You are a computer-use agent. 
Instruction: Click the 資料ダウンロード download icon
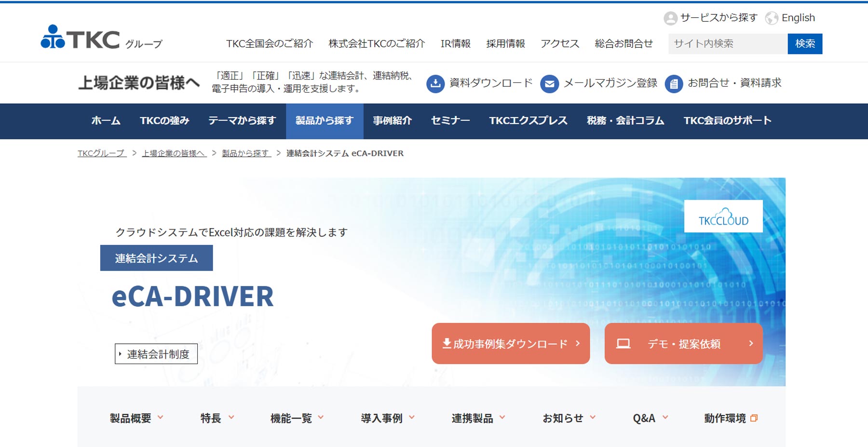[435, 83]
